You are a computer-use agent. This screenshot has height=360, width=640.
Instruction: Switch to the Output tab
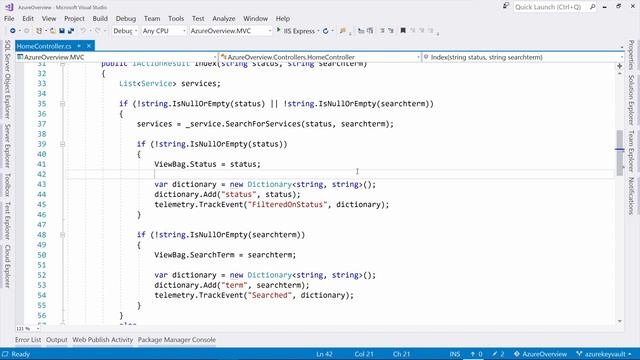tap(57, 340)
